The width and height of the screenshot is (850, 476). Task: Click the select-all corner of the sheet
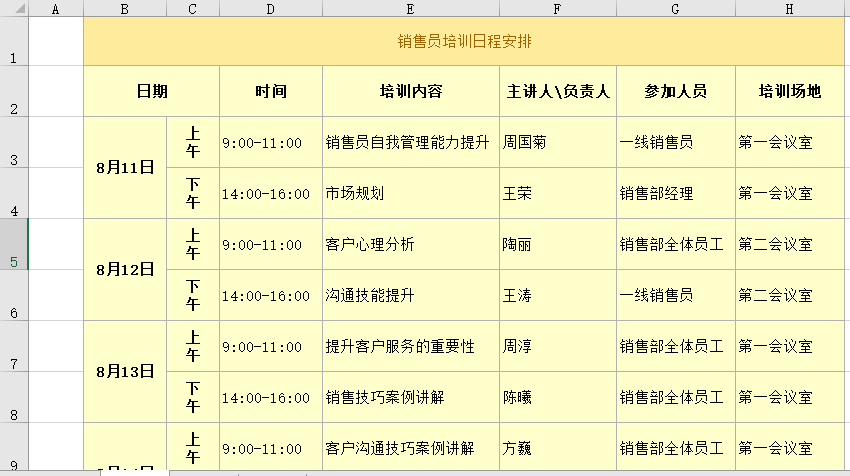click(14, 8)
